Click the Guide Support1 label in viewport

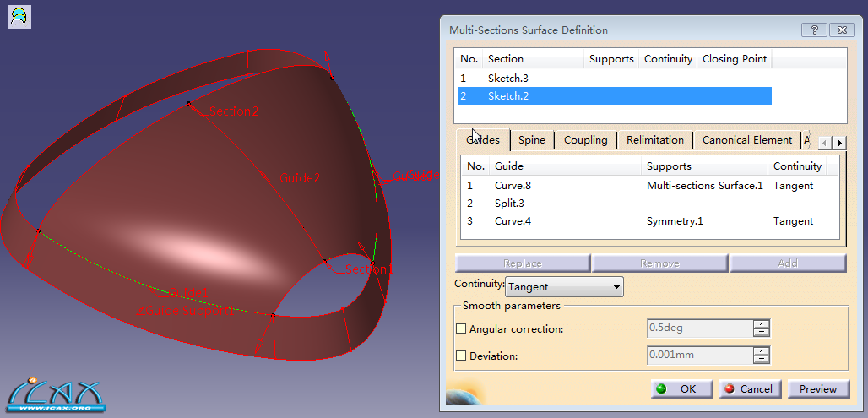pyautogui.click(x=189, y=311)
